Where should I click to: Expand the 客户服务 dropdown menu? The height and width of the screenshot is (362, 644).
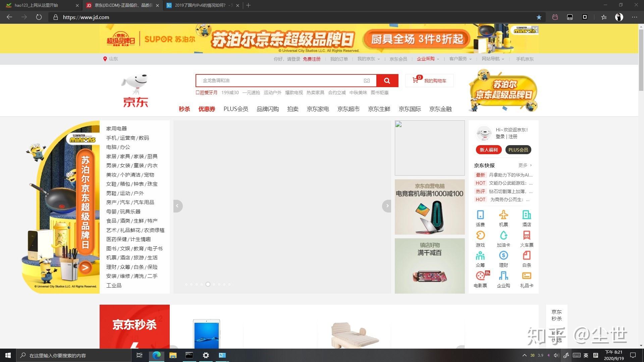pos(460,59)
